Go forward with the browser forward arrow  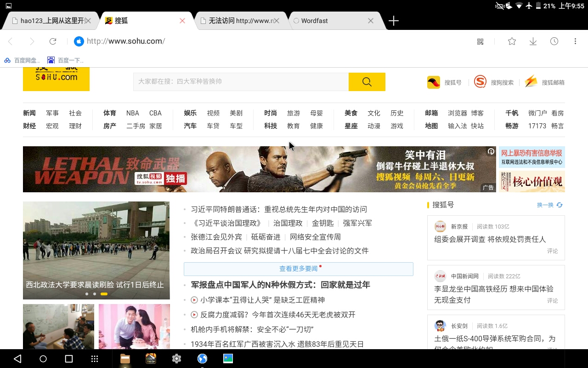(32, 41)
